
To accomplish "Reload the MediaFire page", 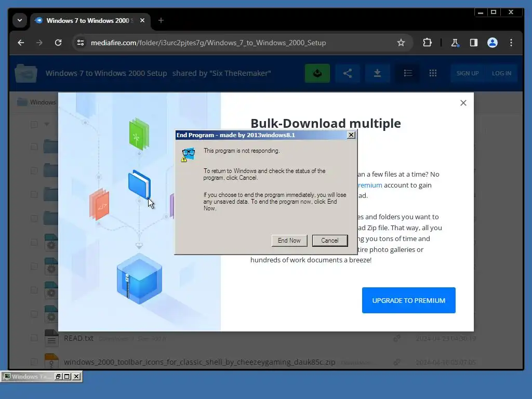I will point(58,43).
